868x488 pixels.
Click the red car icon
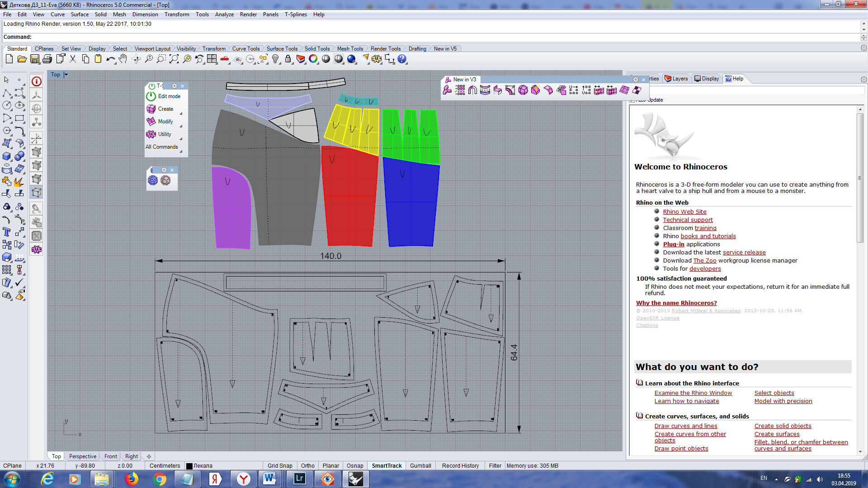point(225,59)
